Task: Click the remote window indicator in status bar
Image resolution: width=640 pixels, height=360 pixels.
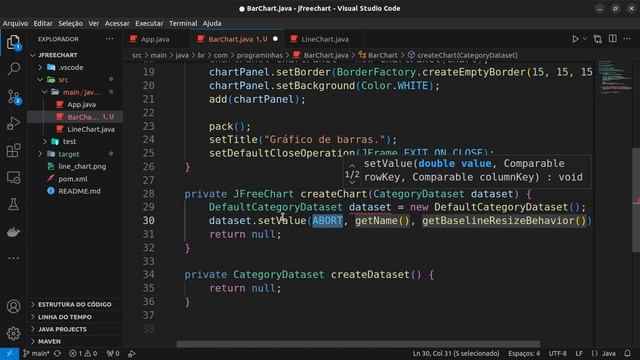Action: point(9,353)
